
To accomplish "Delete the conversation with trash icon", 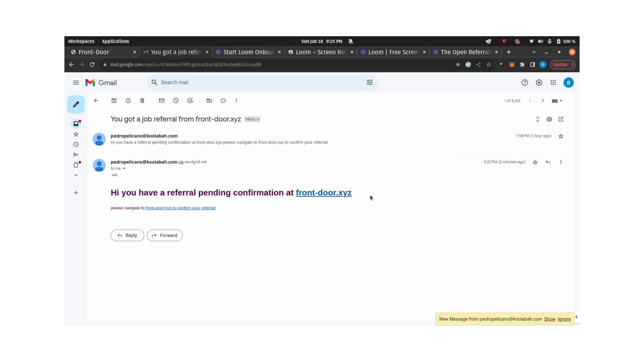I will 142,101.
